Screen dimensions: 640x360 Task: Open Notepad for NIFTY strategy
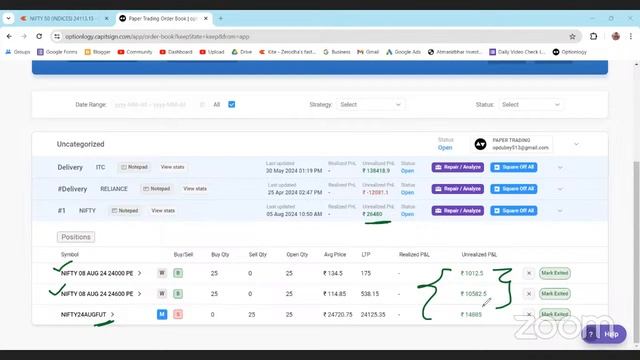click(125, 211)
